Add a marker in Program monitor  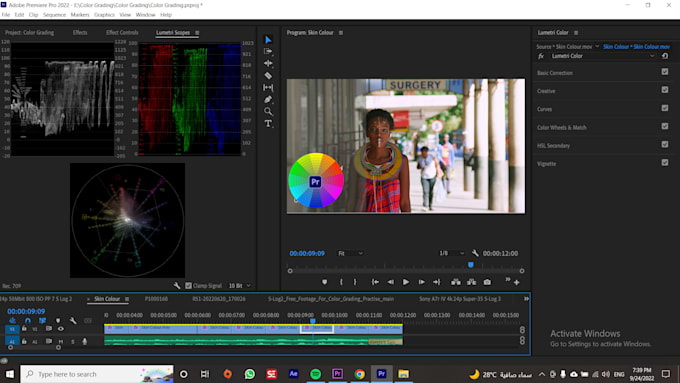[x=324, y=282]
